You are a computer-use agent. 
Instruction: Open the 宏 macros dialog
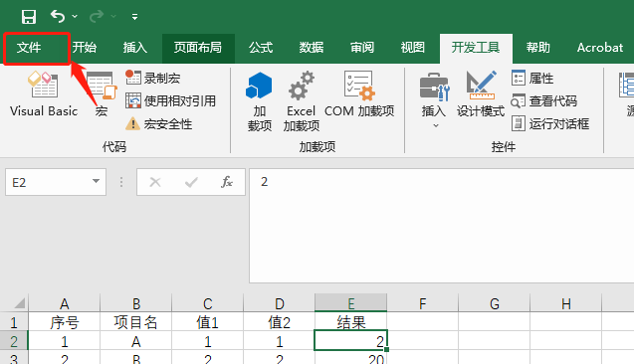102,94
